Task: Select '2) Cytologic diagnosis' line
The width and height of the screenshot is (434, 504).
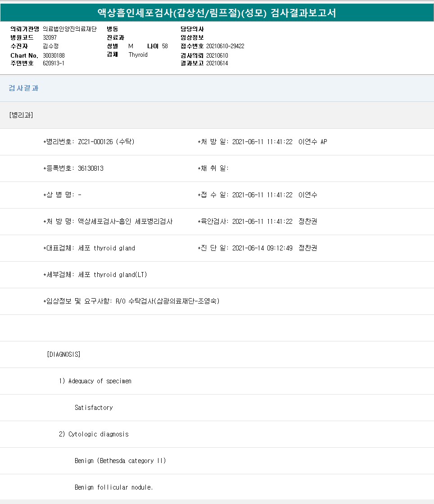Action: [94, 434]
